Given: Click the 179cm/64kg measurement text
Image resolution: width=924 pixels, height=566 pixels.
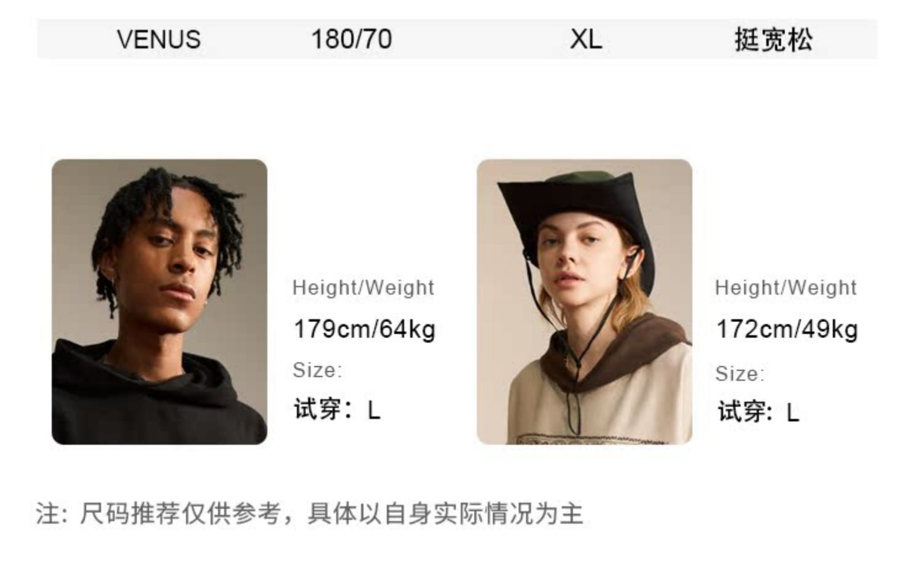Looking at the screenshot, I should click(x=365, y=329).
